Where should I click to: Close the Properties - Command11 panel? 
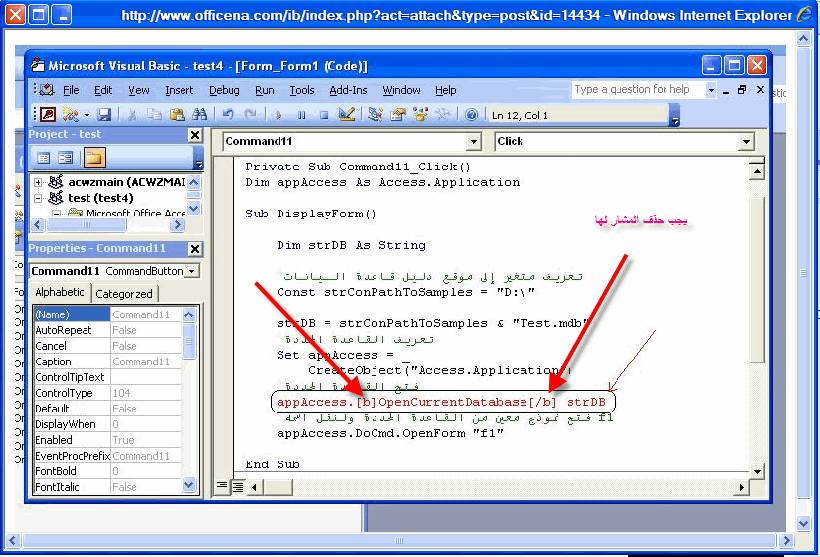195,249
